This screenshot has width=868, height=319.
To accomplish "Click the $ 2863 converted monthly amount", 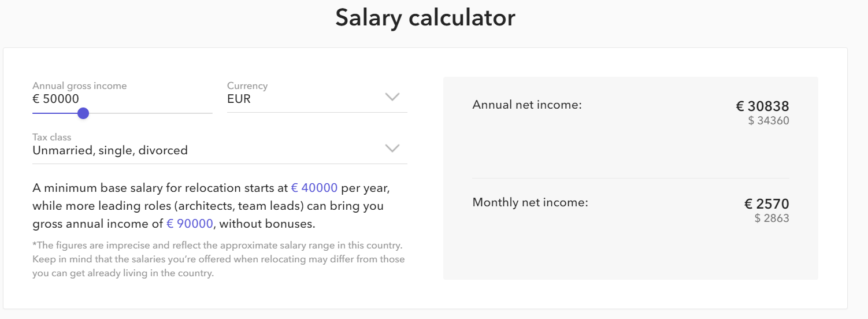I will pos(771,218).
